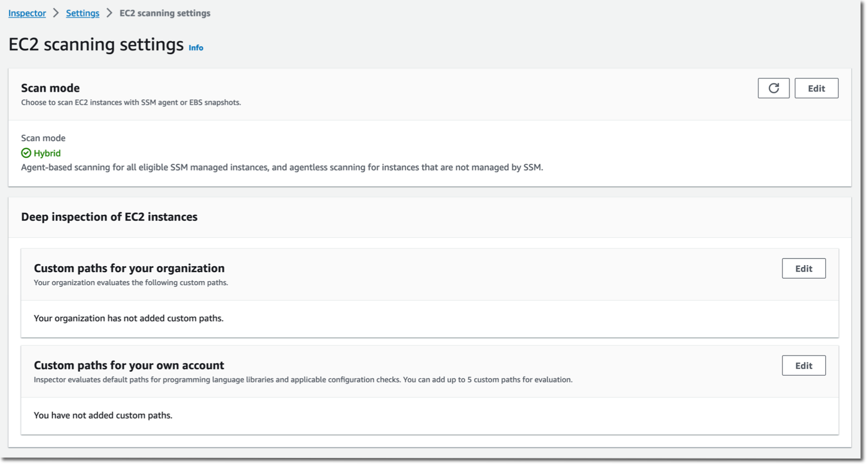This screenshot has height=465, width=868.
Task: Select the EC2 scanning settings breadcrumb entry
Action: tap(164, 13)
